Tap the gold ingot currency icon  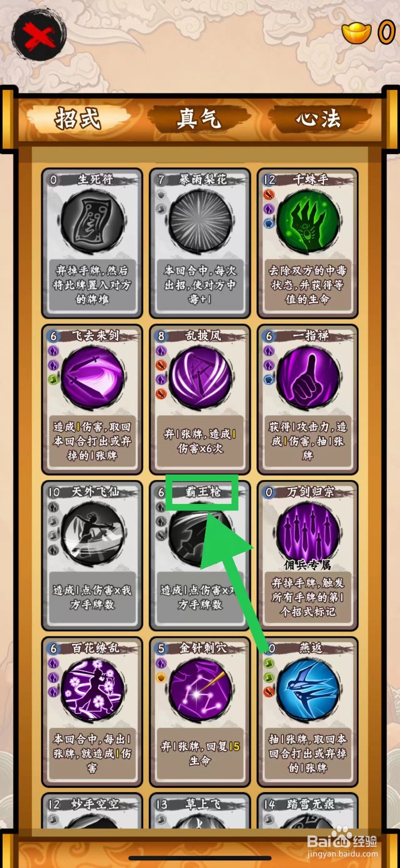click(356, 33)
